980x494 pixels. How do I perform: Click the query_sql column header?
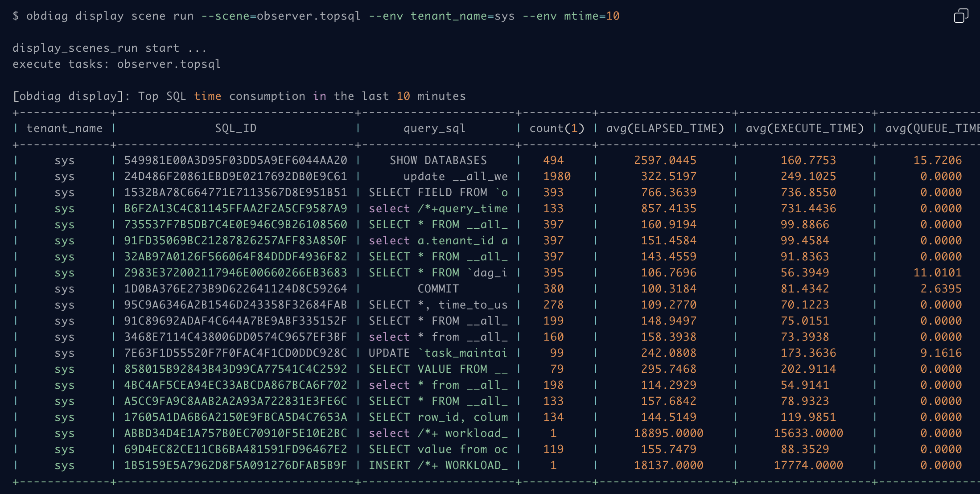click(434, 128)
